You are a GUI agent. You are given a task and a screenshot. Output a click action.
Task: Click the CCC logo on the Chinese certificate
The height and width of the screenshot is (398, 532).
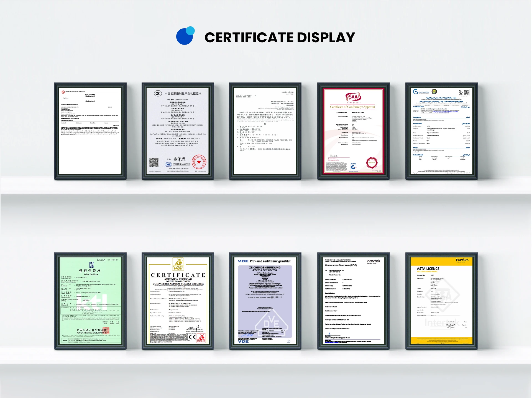[x=158, y=94]
